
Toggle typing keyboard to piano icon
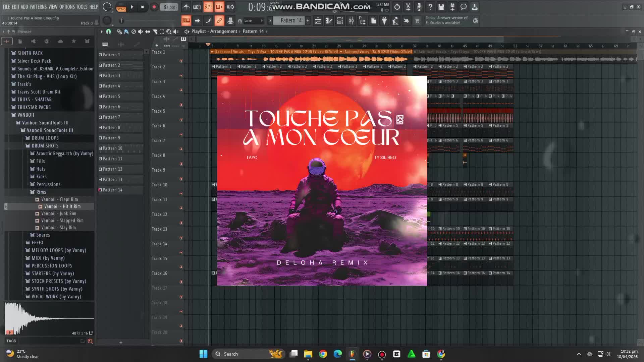click(186, 21)
